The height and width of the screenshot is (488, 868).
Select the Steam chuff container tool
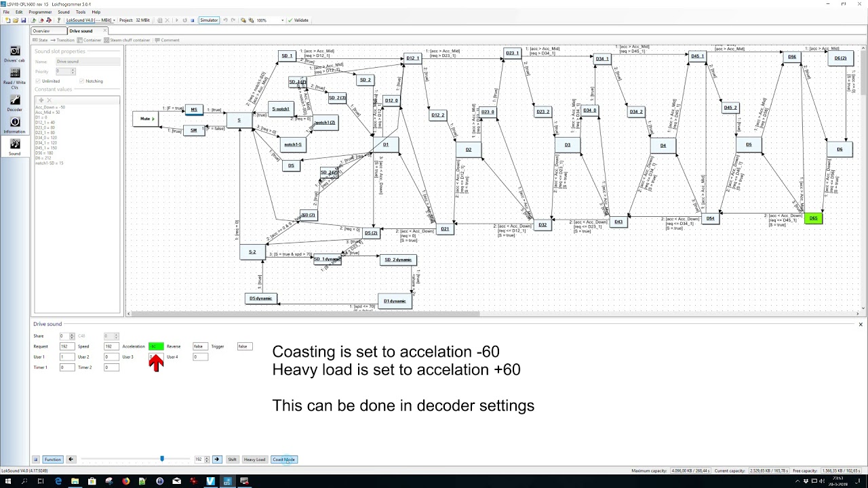[127, 40]
